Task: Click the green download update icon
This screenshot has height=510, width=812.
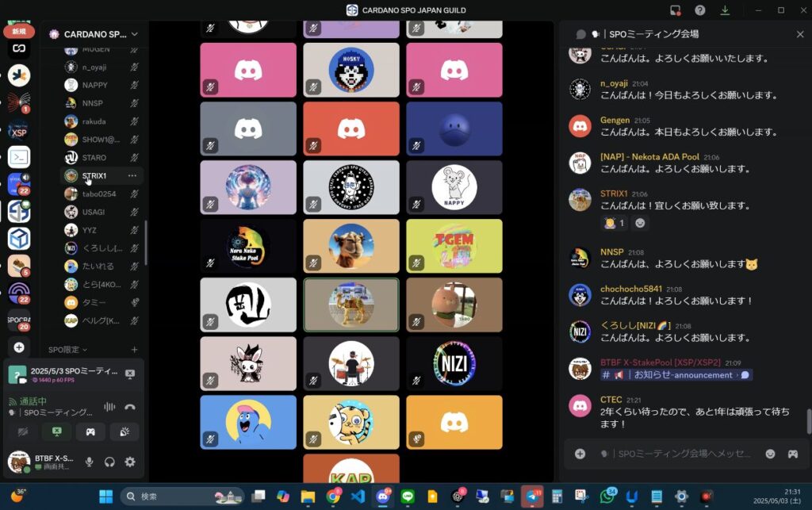Action: coord(725,10)
